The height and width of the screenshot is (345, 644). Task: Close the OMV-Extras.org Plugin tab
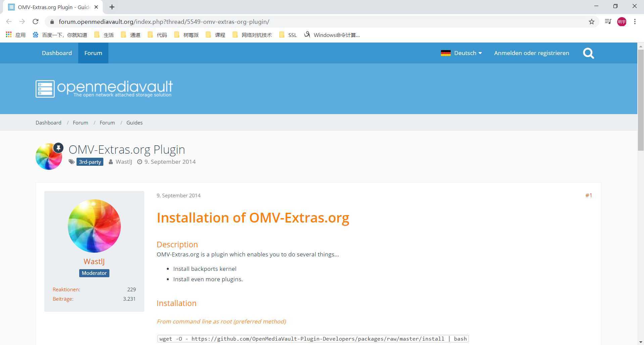click(x=96, y=7)
